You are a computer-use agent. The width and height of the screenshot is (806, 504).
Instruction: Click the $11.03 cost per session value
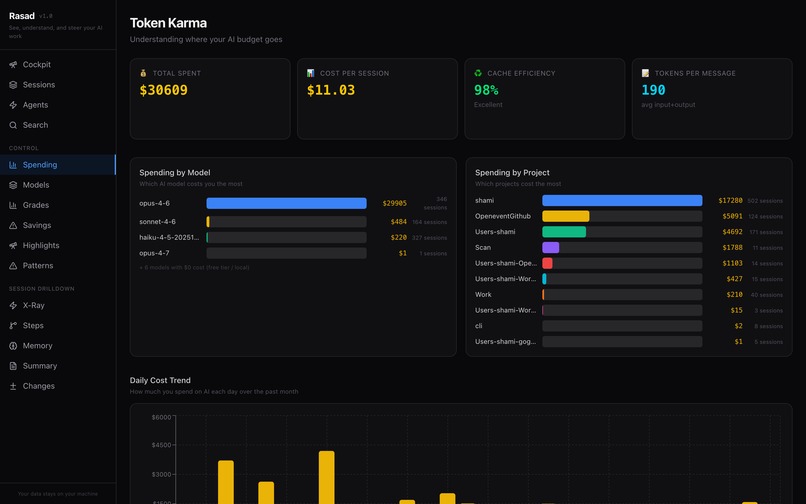click(331, 90)
